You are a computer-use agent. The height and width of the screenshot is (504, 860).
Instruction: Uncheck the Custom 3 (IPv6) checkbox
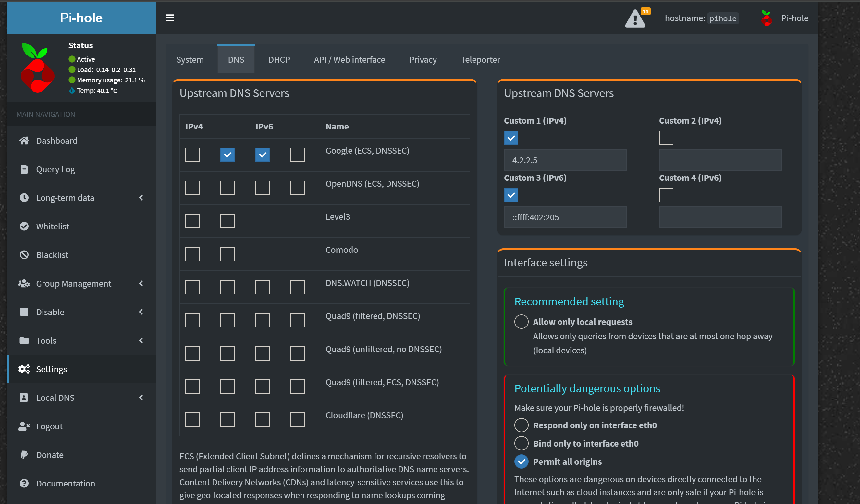[511, 195]
